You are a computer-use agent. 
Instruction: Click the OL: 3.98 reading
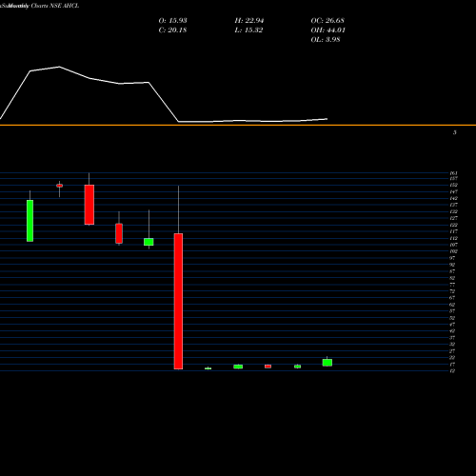pos(326,40)
